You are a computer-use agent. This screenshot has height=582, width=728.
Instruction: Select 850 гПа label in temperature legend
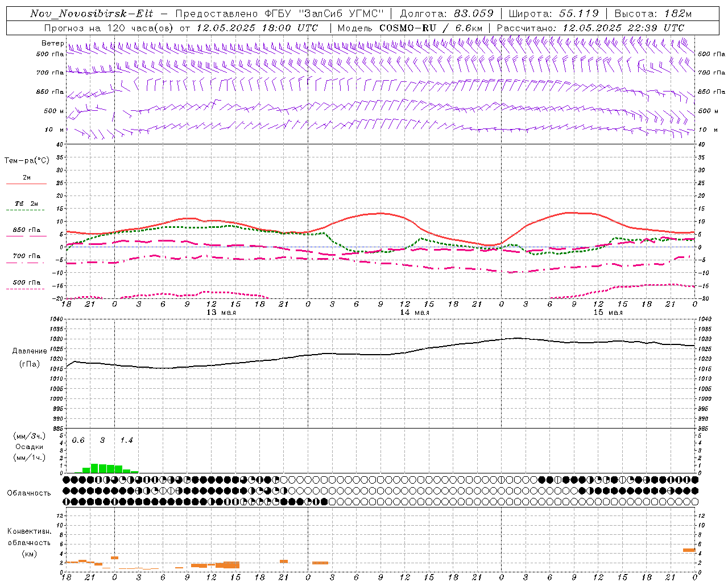[27, 230]
